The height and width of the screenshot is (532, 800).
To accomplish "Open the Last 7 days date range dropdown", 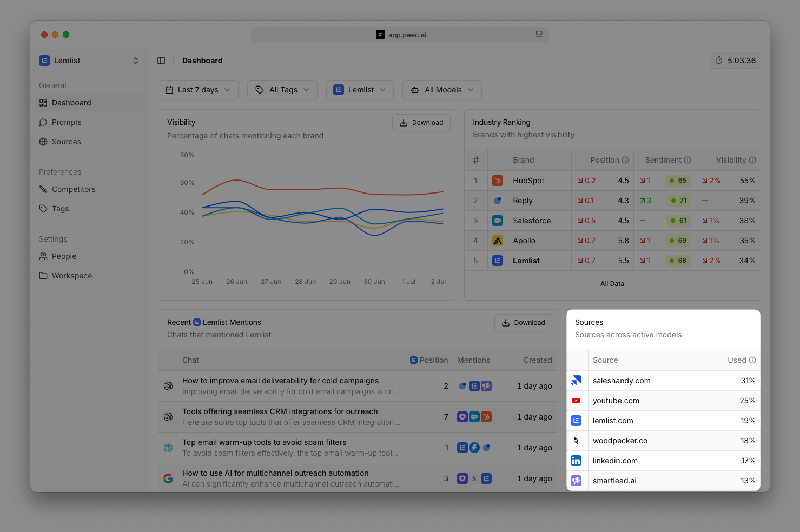I will pos(197,89).
